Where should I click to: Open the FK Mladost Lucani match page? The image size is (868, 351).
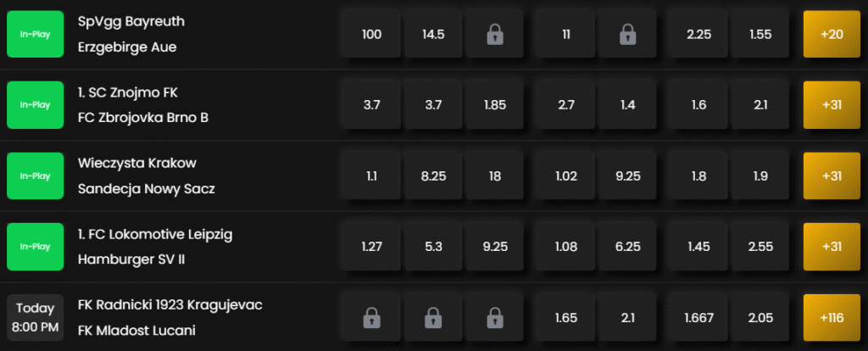pyautogui.click(x=136, y=331)
